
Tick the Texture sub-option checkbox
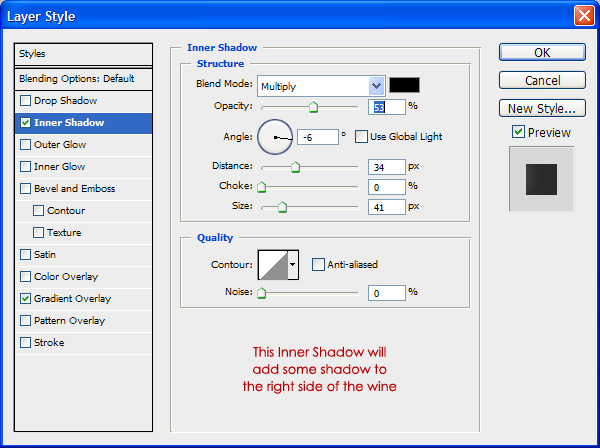pyautogui.click(x=38, y=233)
